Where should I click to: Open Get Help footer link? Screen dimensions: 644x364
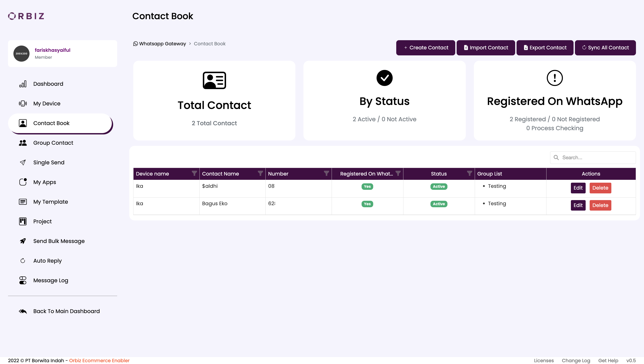tap(608, 360)
